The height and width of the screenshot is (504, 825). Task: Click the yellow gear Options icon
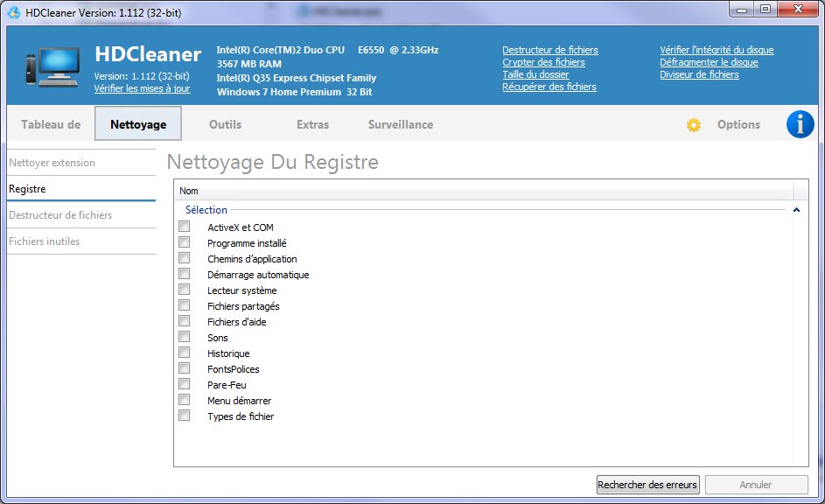pos(694,125)
